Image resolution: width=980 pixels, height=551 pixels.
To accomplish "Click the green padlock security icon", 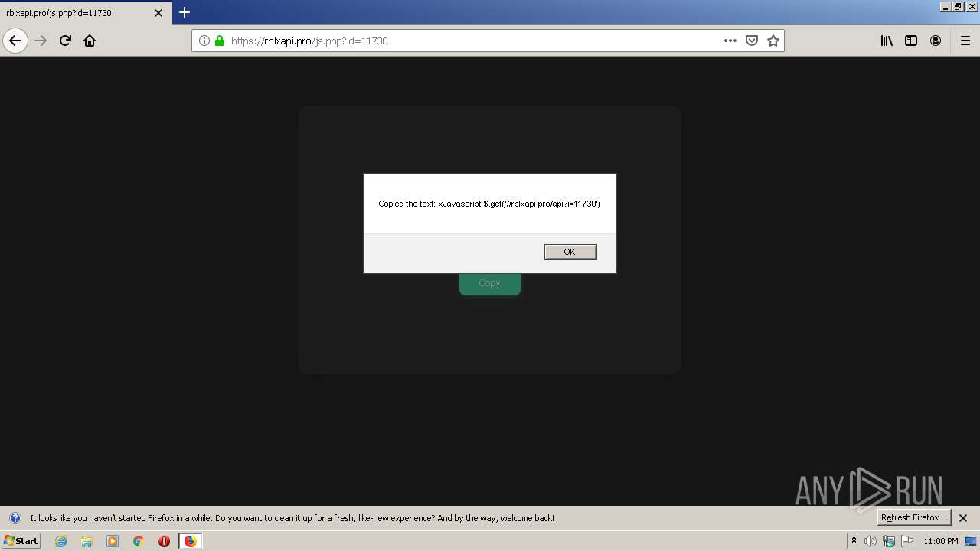I will click(220, 41).
